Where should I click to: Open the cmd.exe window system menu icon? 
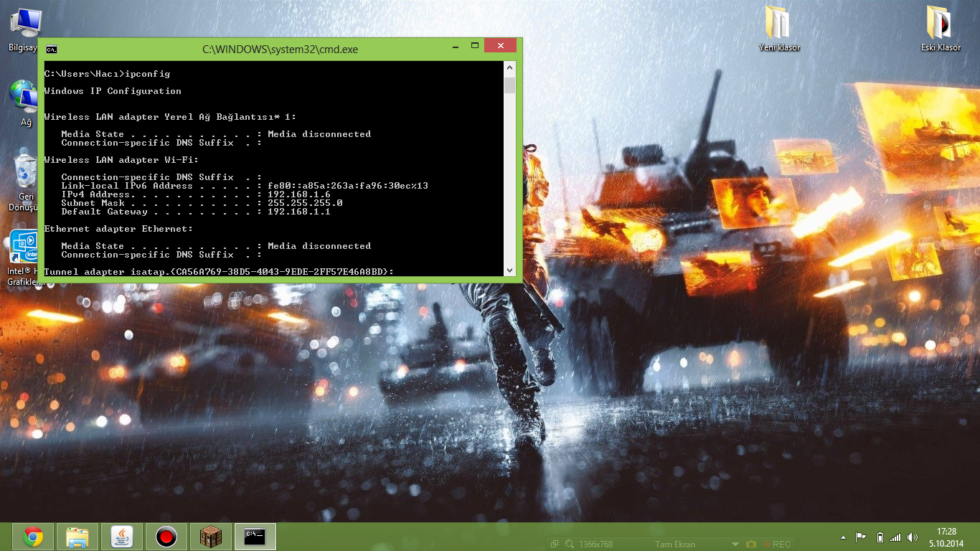point(52,50)
